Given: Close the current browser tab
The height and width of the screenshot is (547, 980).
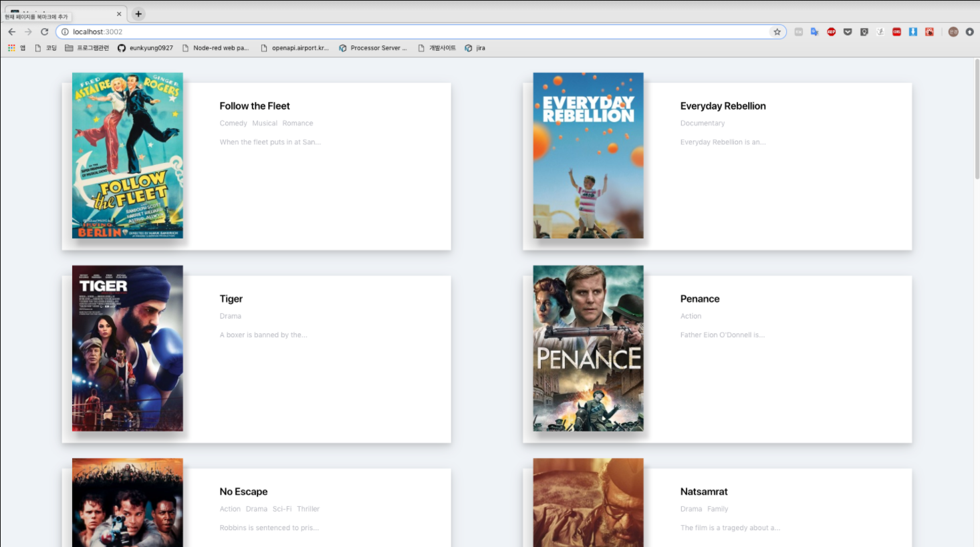Looking at the screenshot, I should click(119, 13).
